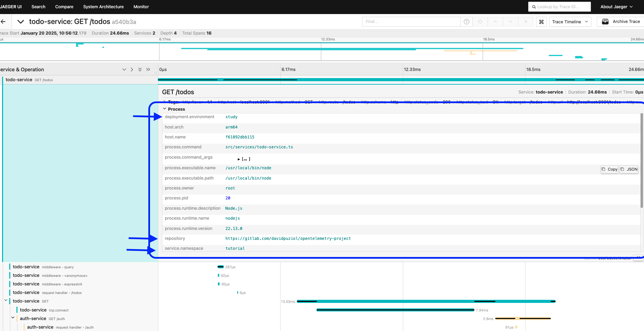Image resolution: width=644 pixels, height=331 pixels.
Task: Open keyboard shortcuts command icon
Action: (541, 22)
